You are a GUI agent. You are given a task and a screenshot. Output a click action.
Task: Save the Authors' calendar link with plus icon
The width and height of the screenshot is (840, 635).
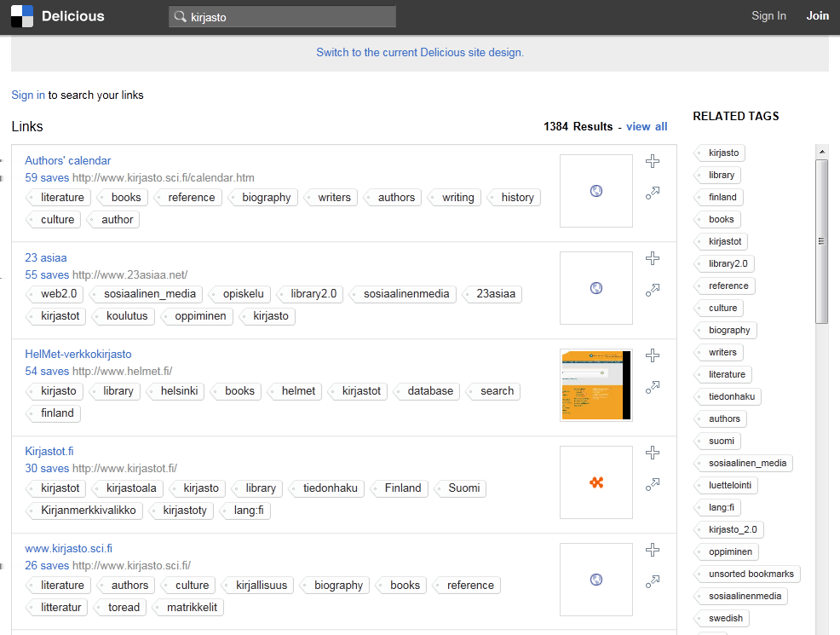tap(652, 161)
